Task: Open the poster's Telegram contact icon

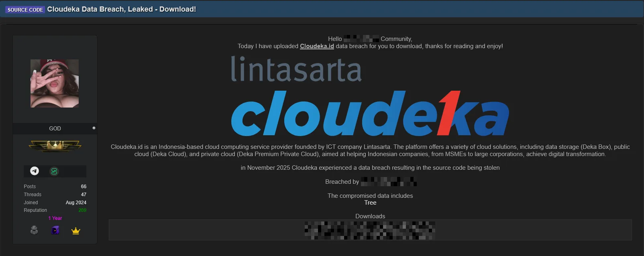Action: 35,171
